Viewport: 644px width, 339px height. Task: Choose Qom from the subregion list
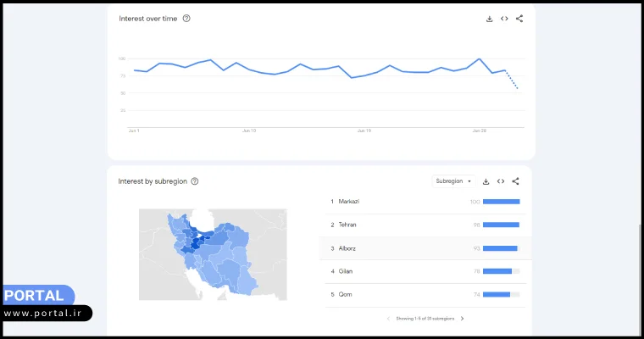[x=344, y=294]
